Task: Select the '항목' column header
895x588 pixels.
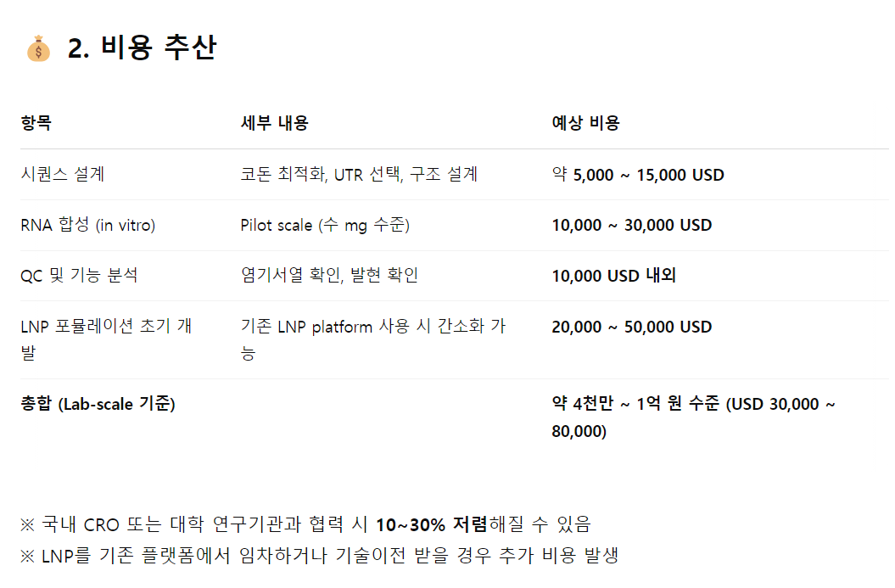Action: [36, 123]
